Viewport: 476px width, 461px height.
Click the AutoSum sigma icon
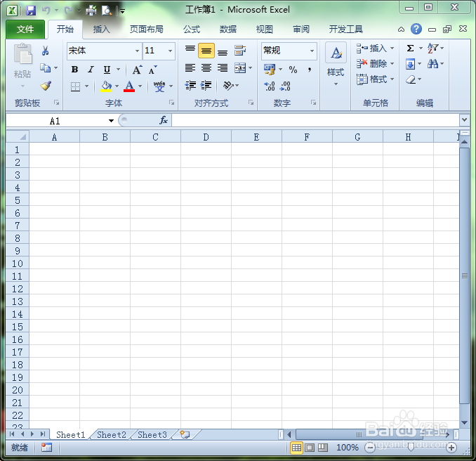410,48
